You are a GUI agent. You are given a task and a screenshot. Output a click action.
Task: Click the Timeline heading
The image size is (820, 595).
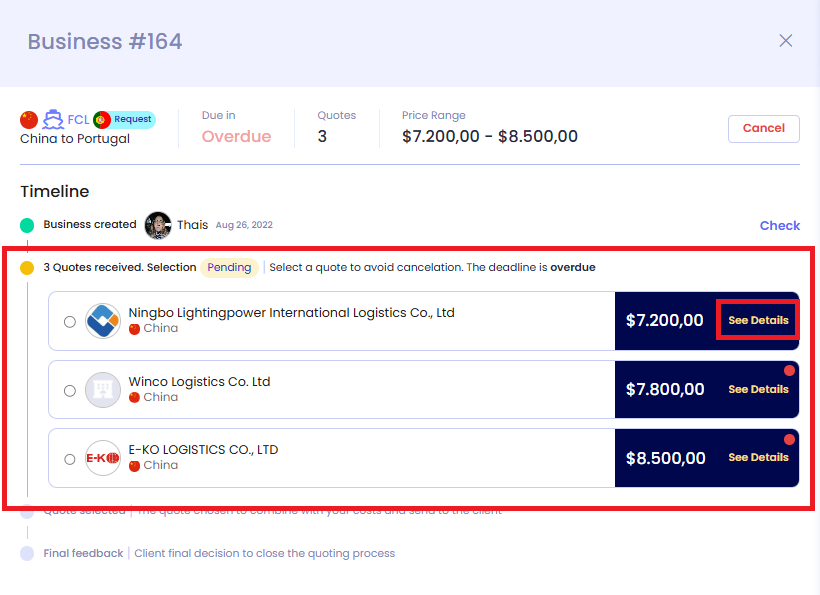pos(55,191)
